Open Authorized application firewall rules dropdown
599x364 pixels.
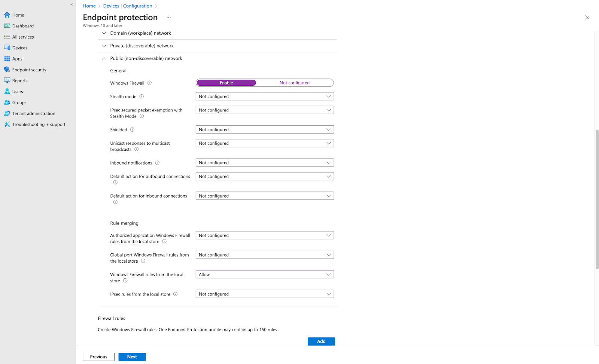[x=265, y=235]
